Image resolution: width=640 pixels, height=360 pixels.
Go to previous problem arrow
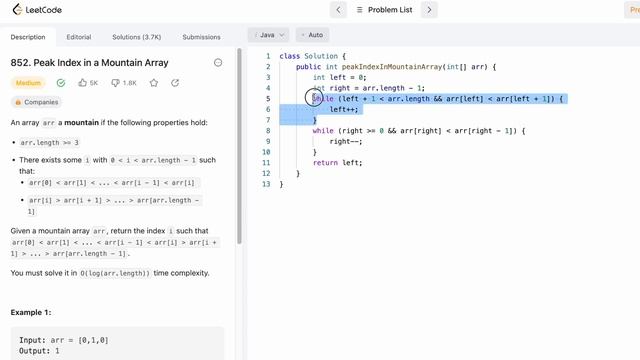tap(338, 10)
